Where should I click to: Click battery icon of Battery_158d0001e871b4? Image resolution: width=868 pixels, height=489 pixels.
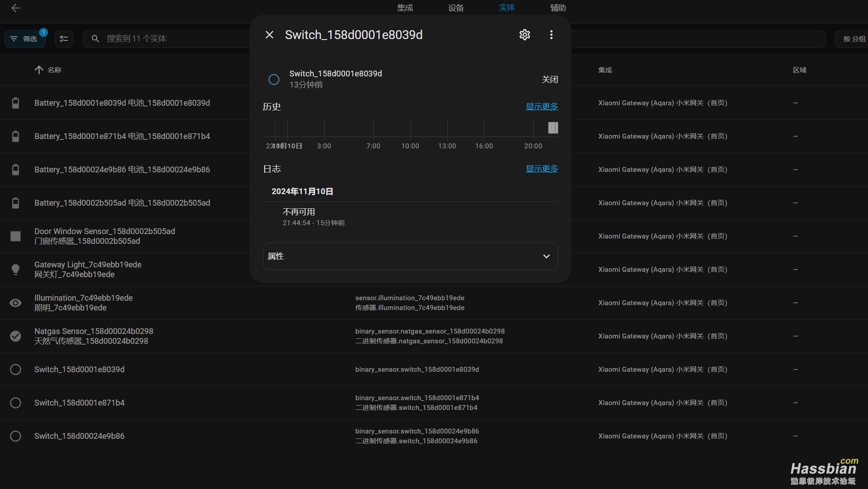(16, 136)
